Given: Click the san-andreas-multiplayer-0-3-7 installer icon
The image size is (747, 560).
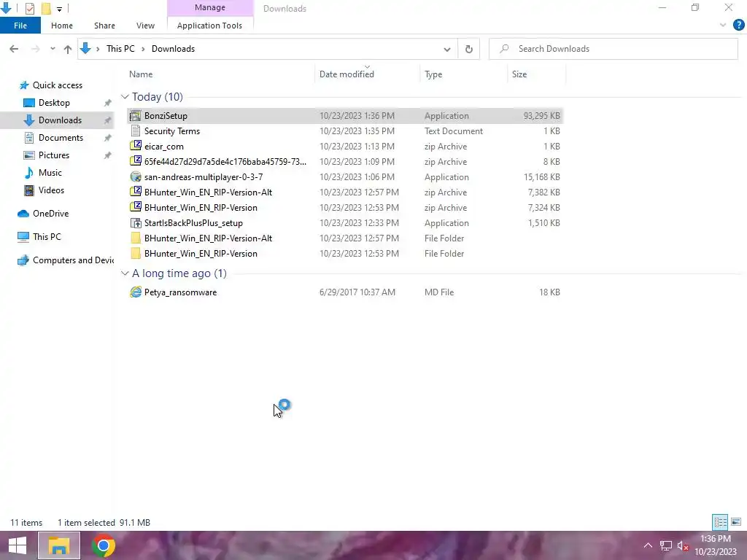Looking at the screenshot, I should coord(136,176).
